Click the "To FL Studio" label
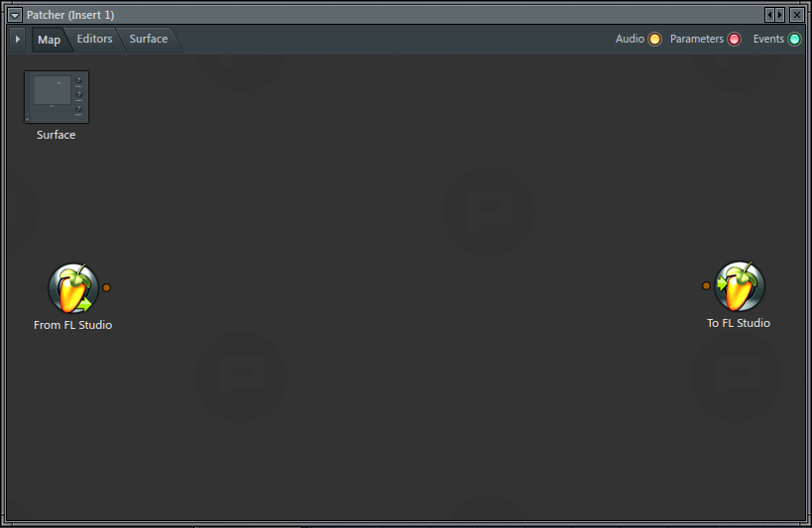The image size is (812, 528). (x=739, y=323)
